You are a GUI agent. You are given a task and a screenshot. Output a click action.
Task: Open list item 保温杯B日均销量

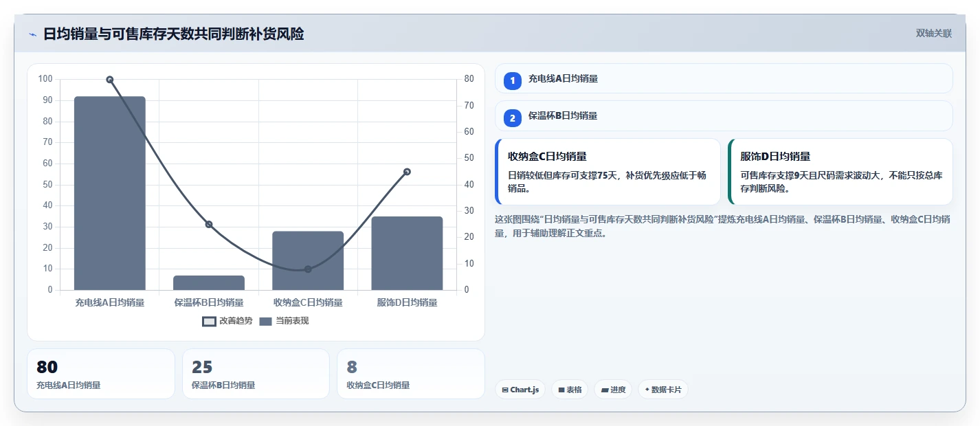[x=724, y=115]
